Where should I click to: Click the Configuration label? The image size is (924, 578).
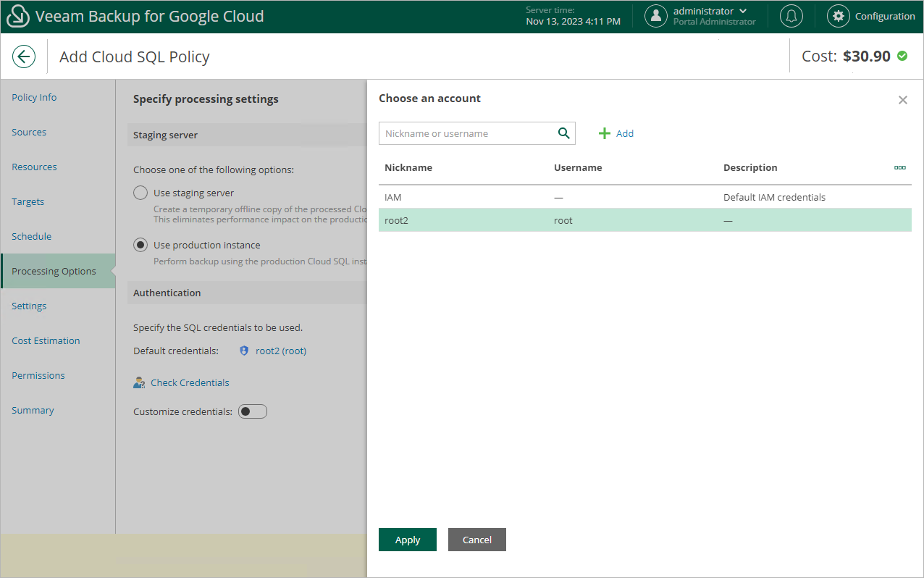[x=885, y=16]
